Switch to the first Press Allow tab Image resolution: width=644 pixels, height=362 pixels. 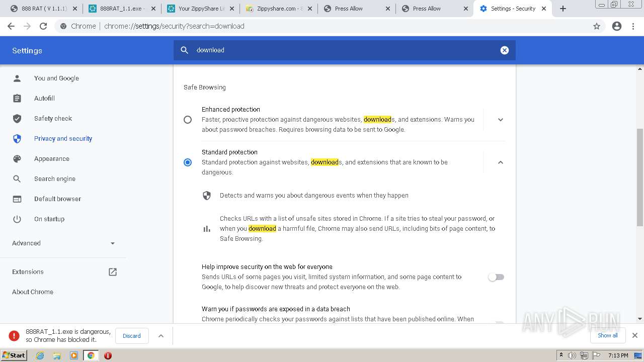pyautogui.click(x=357, y=9)
